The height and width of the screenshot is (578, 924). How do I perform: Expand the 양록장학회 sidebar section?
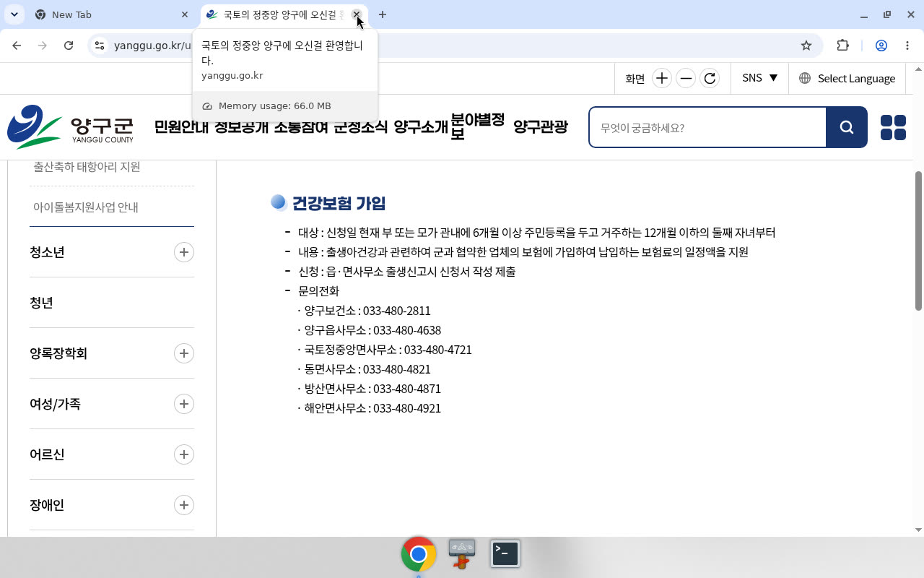(184, 353)
